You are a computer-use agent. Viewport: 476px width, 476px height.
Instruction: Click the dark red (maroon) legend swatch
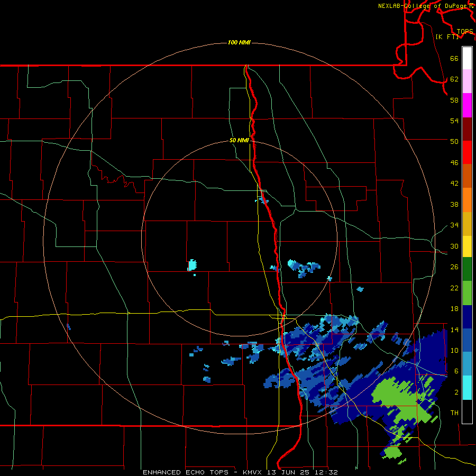(x=467, y=129)
